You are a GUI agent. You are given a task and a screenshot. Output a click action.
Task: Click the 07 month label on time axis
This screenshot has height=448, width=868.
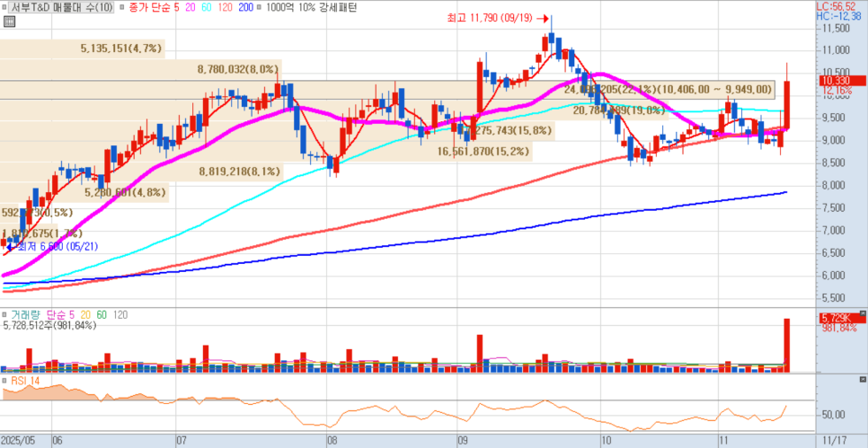click(182, 442)
